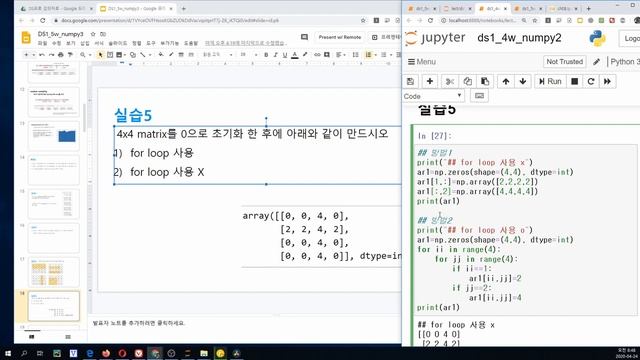Viewport: 640px width, 360px height.
Task: Select the highlighted slide thumbnail in filmstrip
Action: tap(53, 306)
